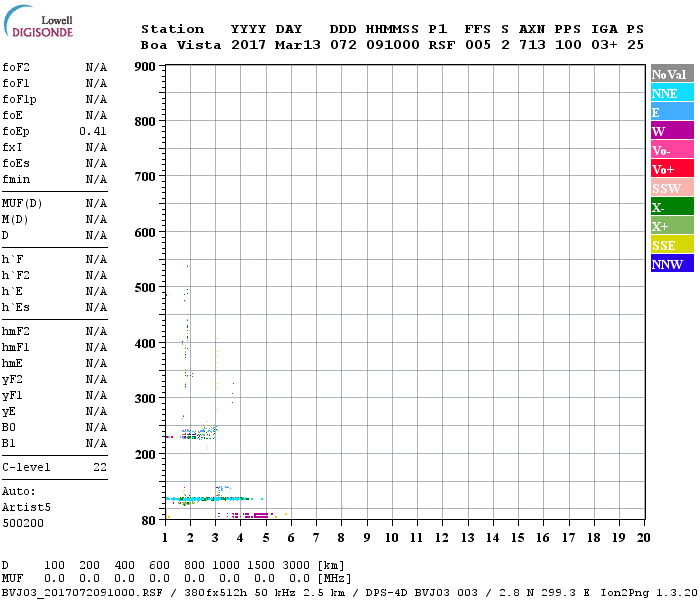Click the MUF(D) parameter label
The height and width of the screenshot is (600, 700).
pyautogui.click(x=20, y=203)
